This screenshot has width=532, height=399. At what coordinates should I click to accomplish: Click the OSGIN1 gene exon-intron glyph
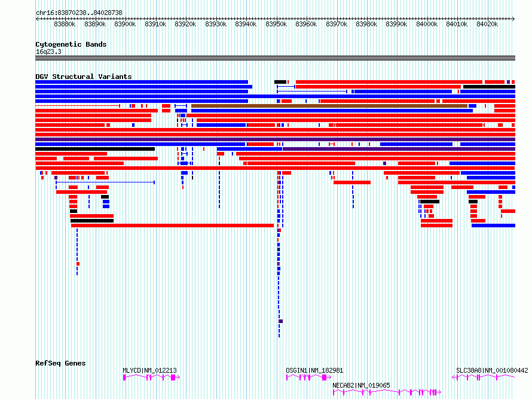click(308, 377)
